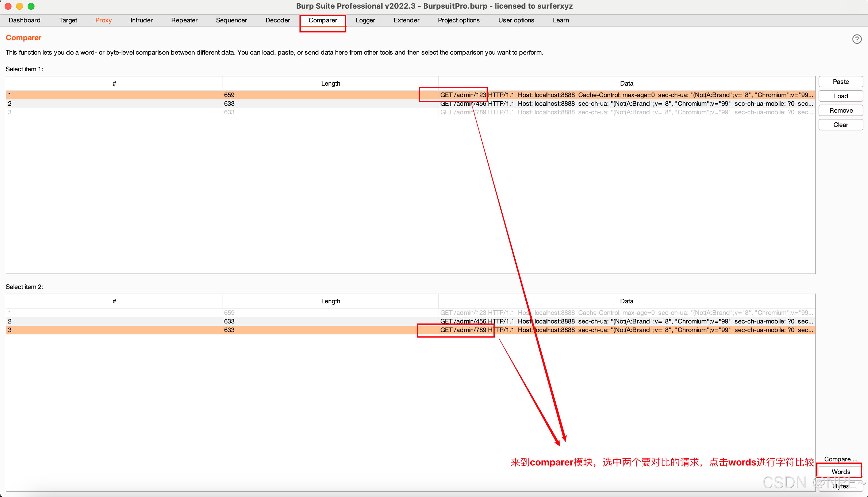This screenshot has height=497, width=868.
Task: Click Length column header in item 1 table
Action: (x=330, y=83)
